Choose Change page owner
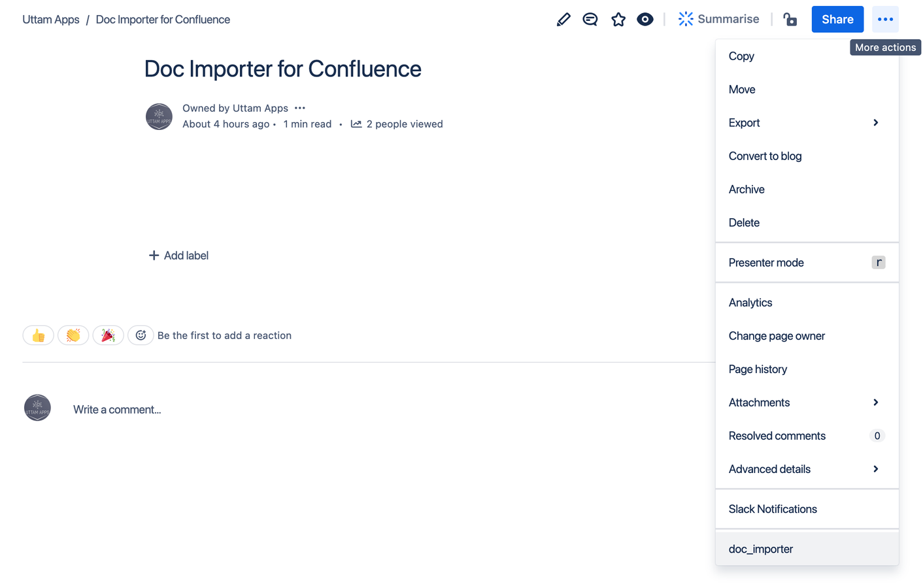The image size is (923, 588). [x=807, y=336]
